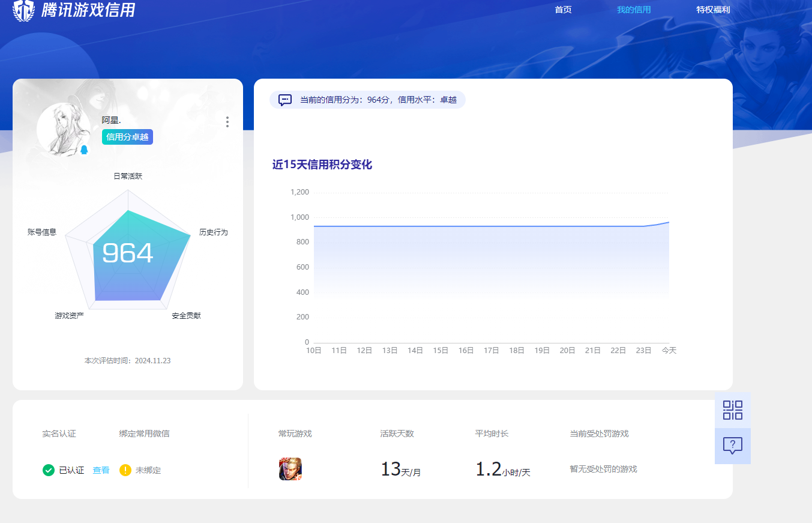Click the 16日 label on chart axis

point(466,351)
